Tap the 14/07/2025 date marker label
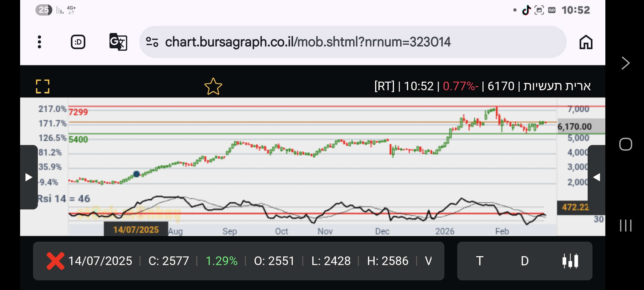 point(136,230)
